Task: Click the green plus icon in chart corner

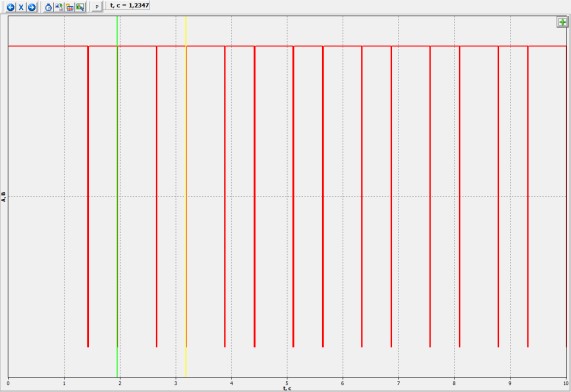Action: pyautogui.click(x=562, y=22)
